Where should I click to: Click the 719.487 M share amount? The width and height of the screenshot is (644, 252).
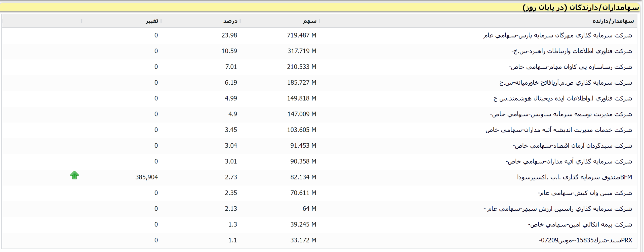coord(301,36)
